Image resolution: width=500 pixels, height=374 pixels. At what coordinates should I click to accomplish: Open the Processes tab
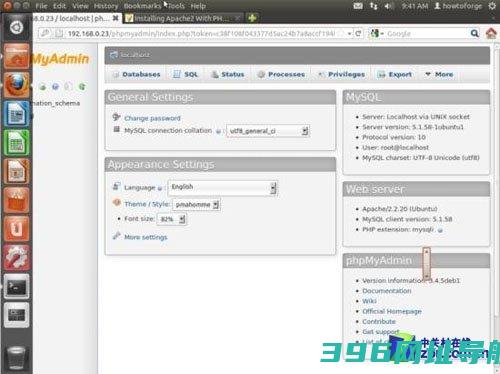(281, 74)
